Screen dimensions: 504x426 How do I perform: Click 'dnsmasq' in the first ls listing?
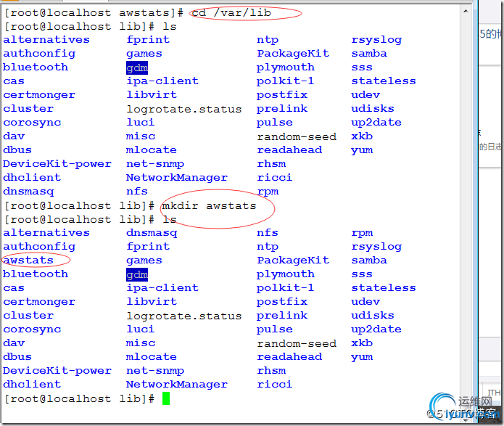pyautogui.click(x=28, y=192)
